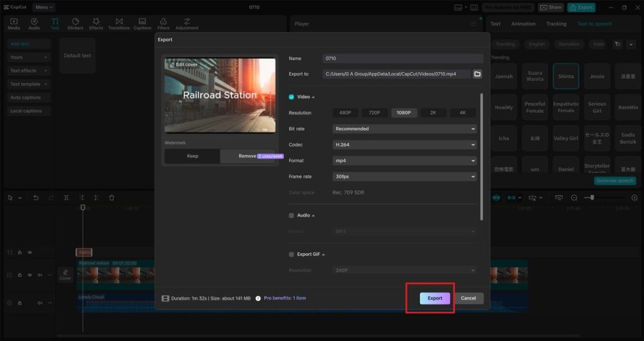Open the Media panel in the background editor
The image size is (644, 341).
[x=14, y=24]
